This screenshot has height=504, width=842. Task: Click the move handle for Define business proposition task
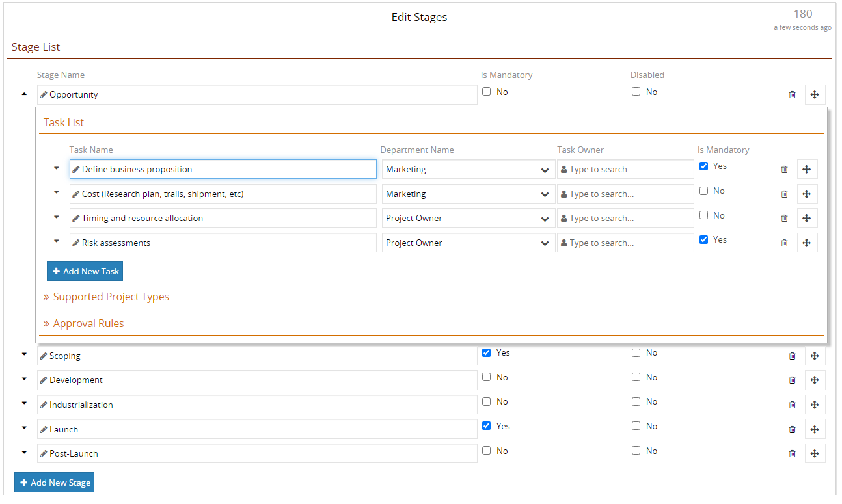point(807,170)
